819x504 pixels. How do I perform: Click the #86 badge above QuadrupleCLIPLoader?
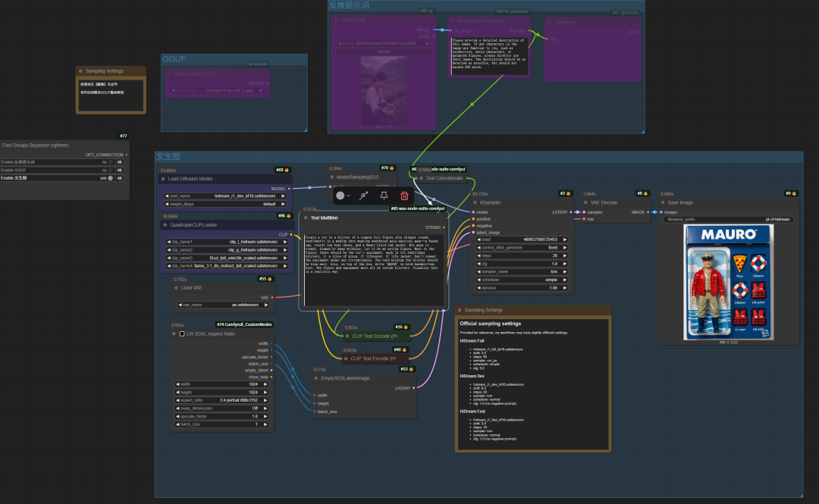coord(284,216)
